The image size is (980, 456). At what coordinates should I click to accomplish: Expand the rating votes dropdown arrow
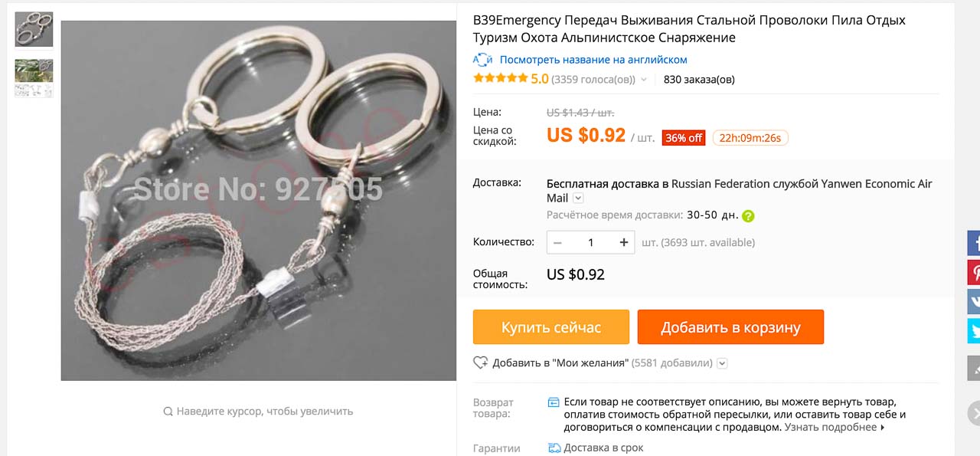pyautogui.click(x=644, y=80)
